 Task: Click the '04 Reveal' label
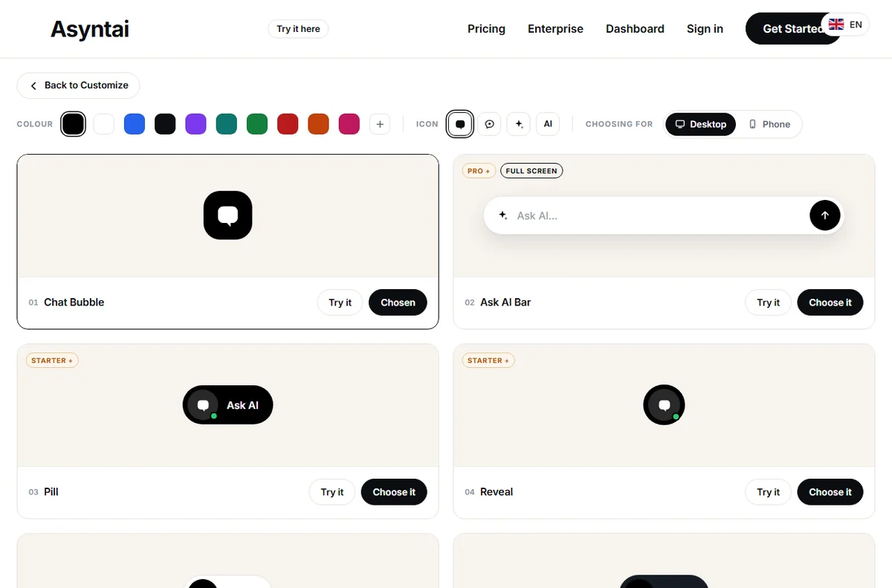point(488,492)
